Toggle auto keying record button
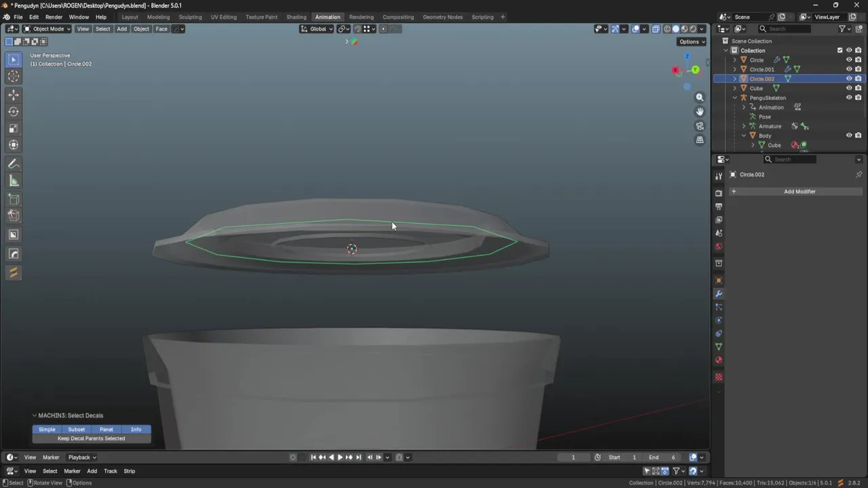The image size is (868, 488). tap(293, 457)
